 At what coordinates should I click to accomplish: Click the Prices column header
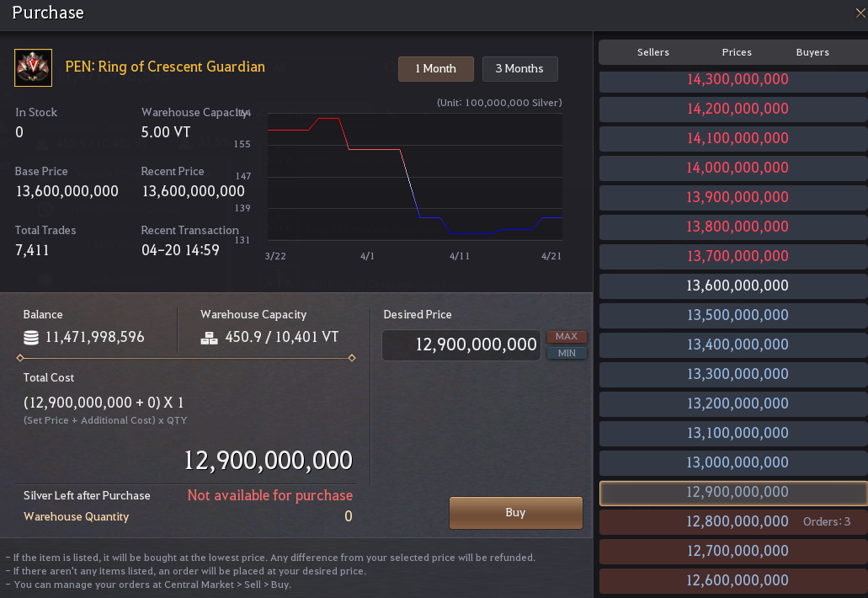tap(737, 52)
